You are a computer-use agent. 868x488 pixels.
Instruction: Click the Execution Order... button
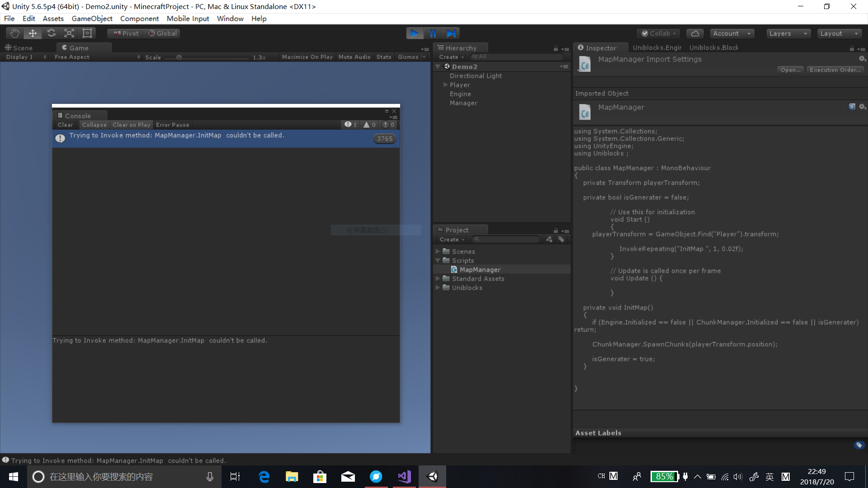point(835,70)
